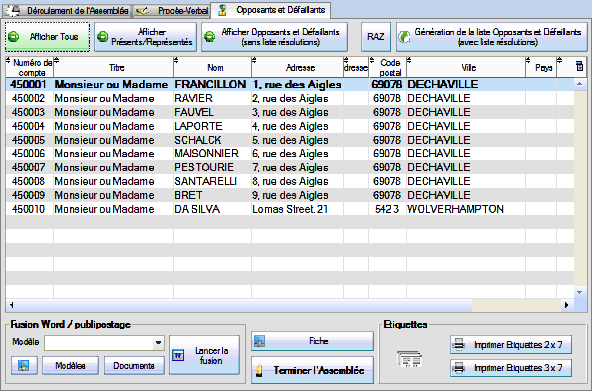
Task: Click Terminer l'Assemblée button
Action: pos(312,370)
